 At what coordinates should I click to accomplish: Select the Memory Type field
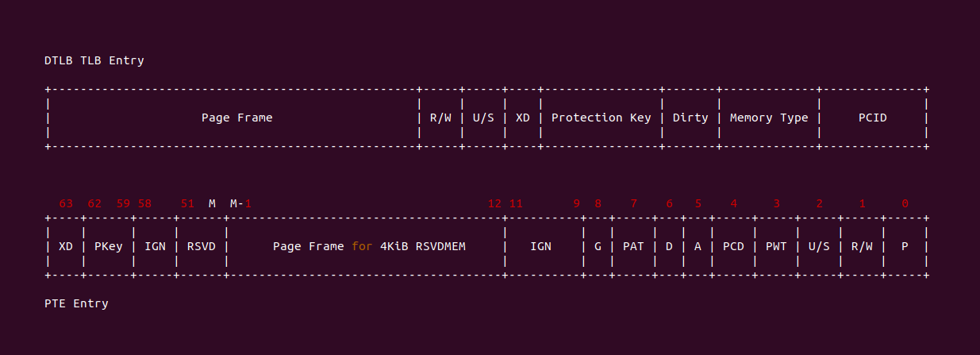click(768, 118)
